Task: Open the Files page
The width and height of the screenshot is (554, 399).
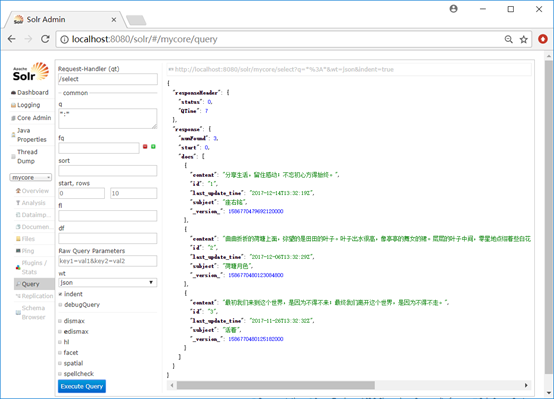Action: tap(25, 239)
